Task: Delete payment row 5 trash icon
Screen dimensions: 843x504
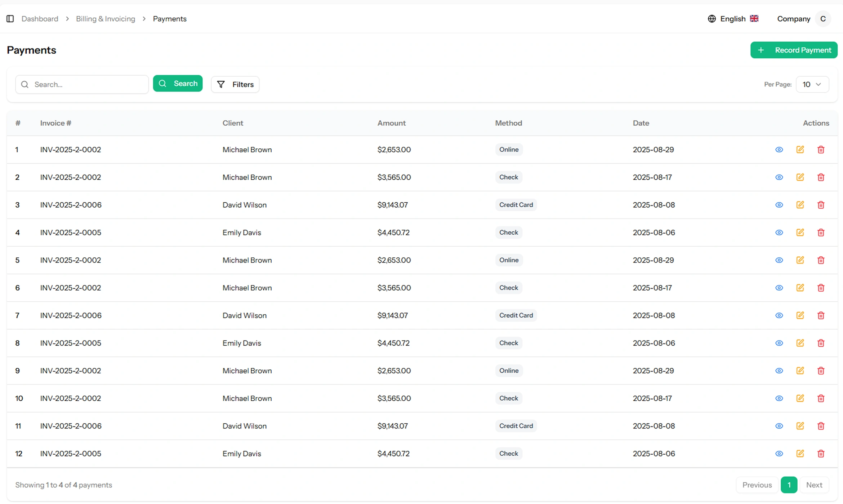Action: tap(821, 260)
